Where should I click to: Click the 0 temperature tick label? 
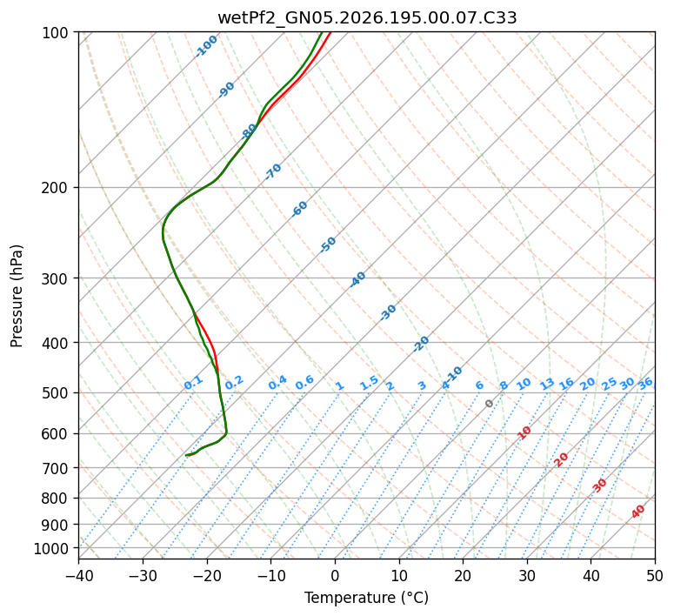335,575
